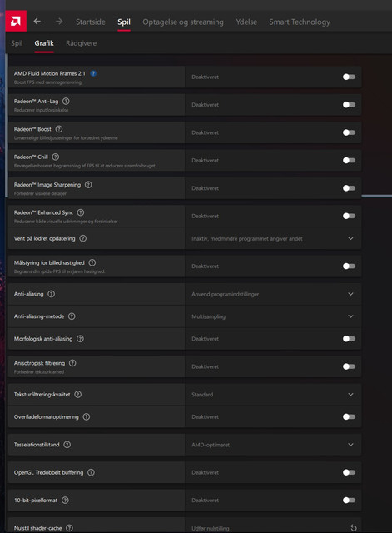
Task: Open help icon for Målstyring for billedhastighed
Action: pos(92,262)
